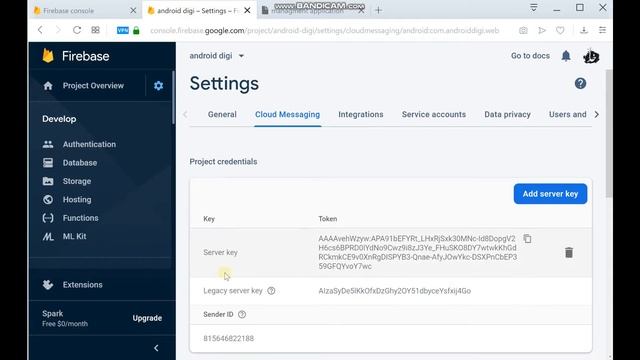Close the Firebase console browser tab
The height and width of the screenshot is (360, 640).
(x=133, y=11)
